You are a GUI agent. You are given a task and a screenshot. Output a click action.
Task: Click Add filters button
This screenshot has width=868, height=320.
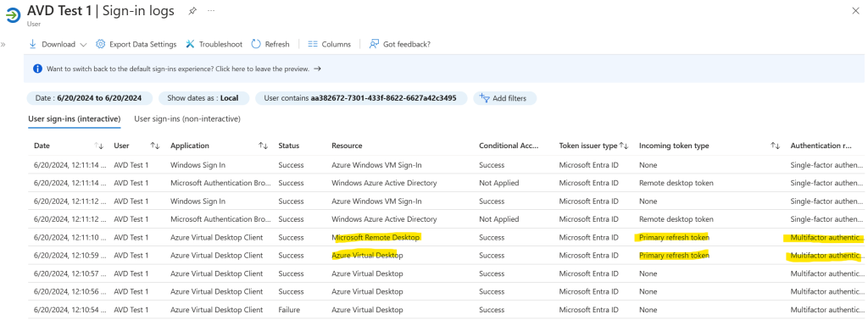click(x=504, y=98)
